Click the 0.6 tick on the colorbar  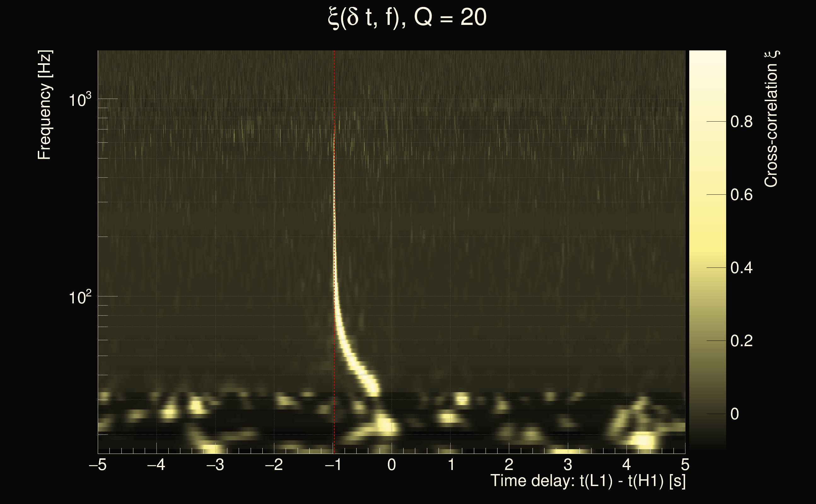coord(741,195)
